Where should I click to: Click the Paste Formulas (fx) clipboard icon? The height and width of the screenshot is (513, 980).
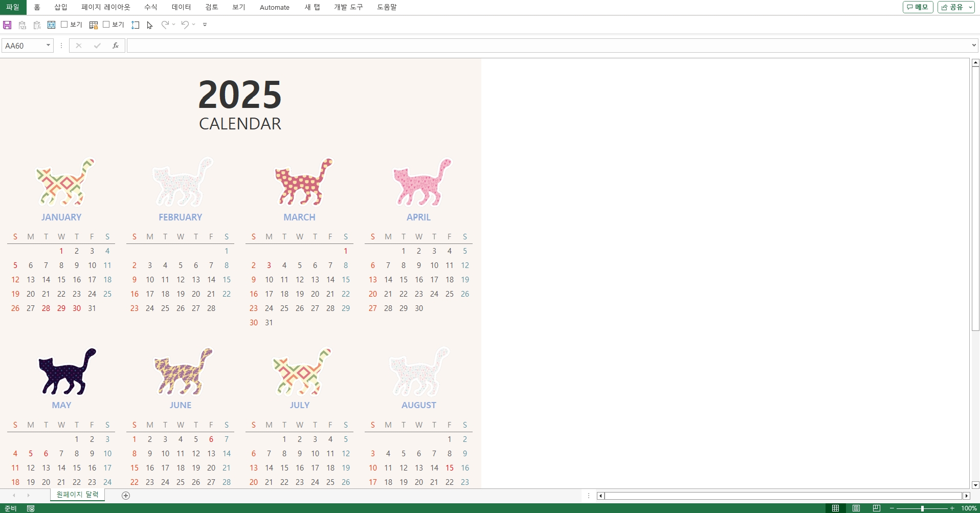[x=37, y=25]
